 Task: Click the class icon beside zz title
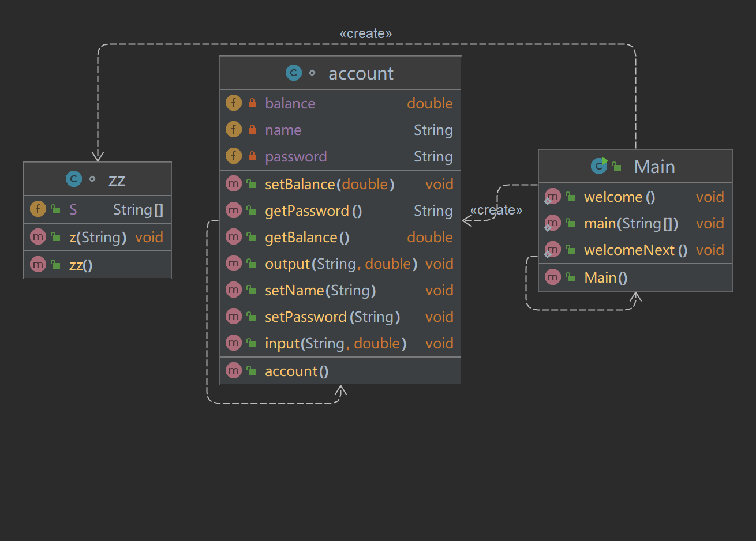tap(74, 179)
